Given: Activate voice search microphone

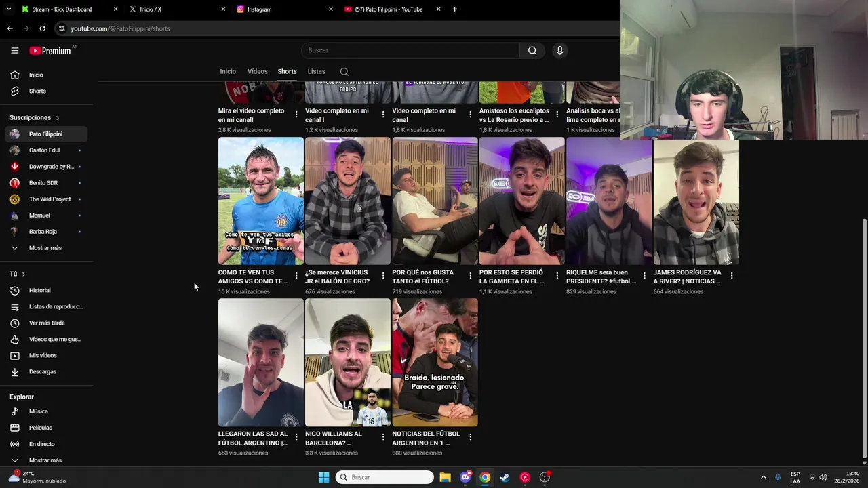Looking at the screenshot, I should coord(559,50).
